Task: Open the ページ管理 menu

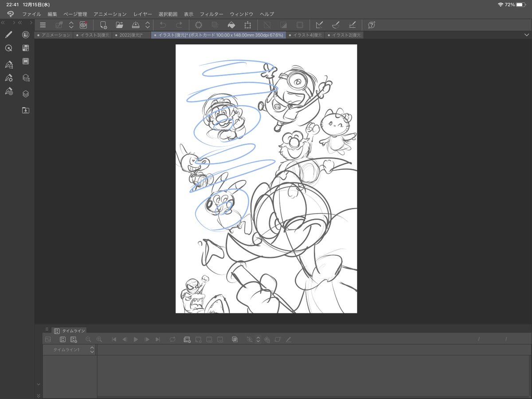Action: click(75, 14)
